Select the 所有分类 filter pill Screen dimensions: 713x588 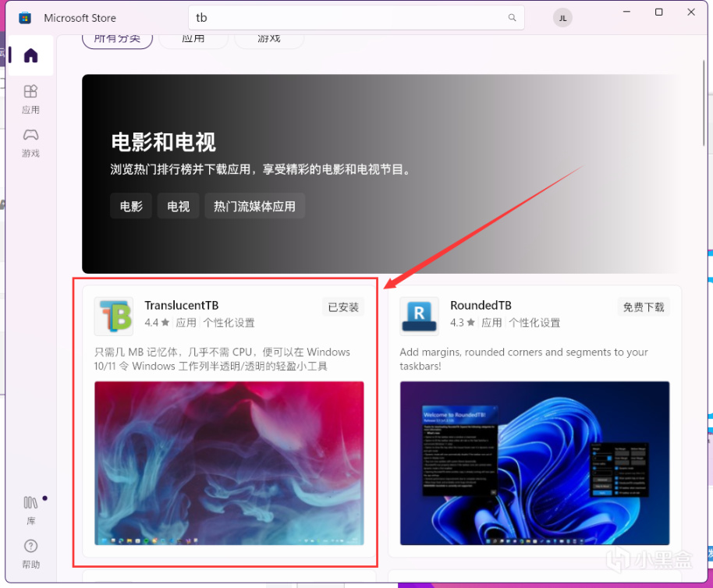pyautogui.click(x=117, y=39)
